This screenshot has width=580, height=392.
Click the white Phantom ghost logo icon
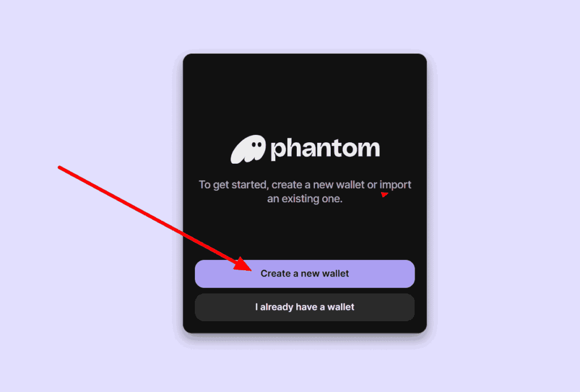[248, 150]
